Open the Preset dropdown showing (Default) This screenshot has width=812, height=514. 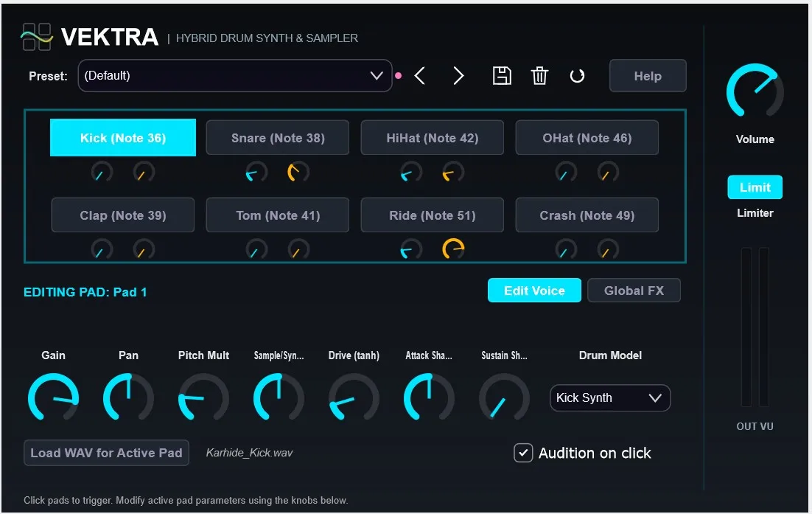pos(234,76)
